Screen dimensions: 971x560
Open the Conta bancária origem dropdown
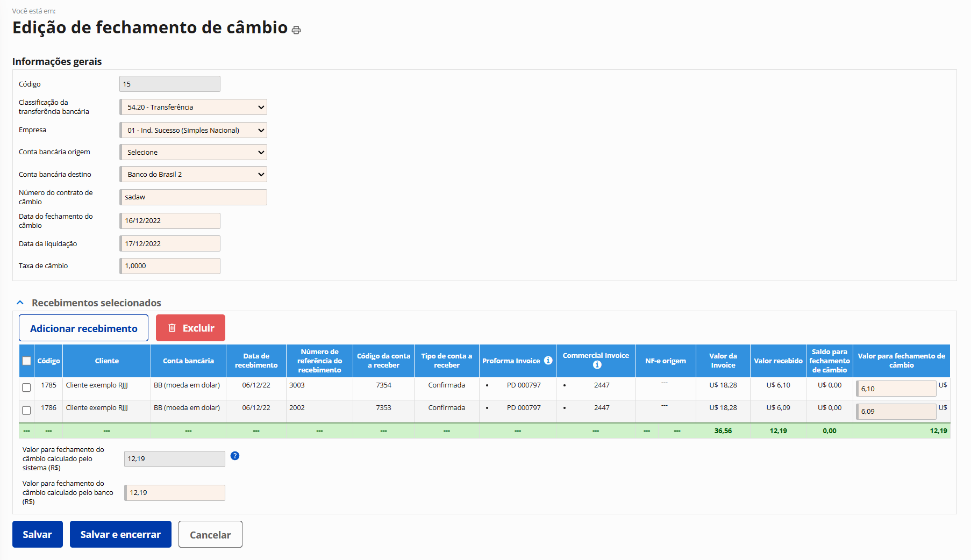pyautogui.click(x=193, y=152)
